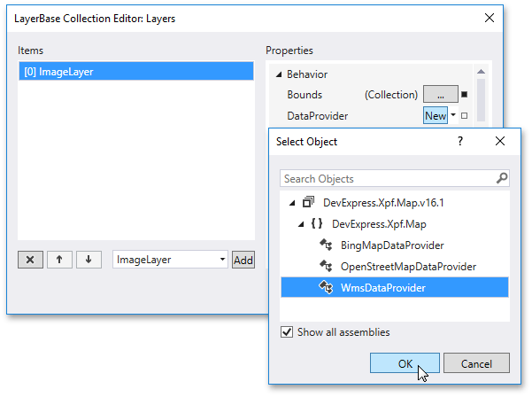Click the Add button
Image resolution: width=532 pixels, height=397 pixels.
243,260
